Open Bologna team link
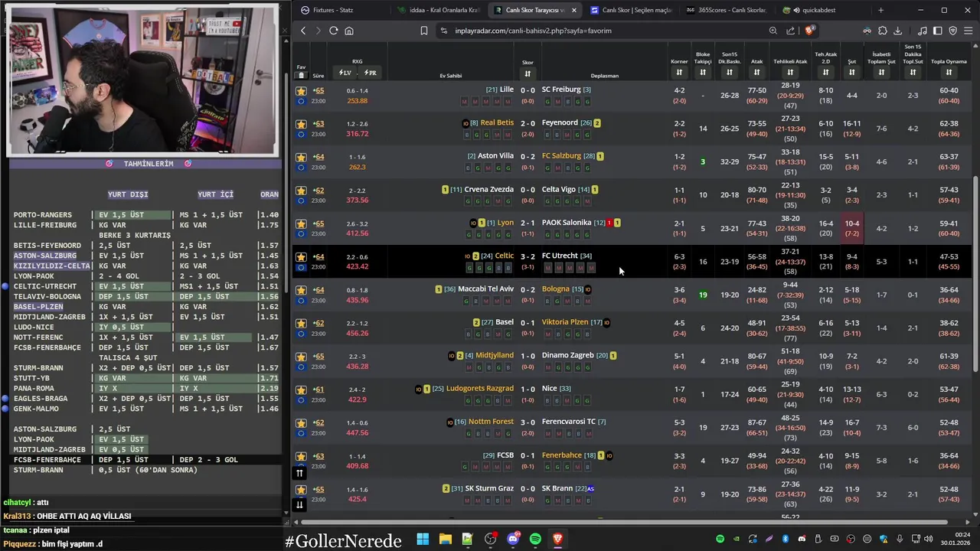 coord(556,289)
